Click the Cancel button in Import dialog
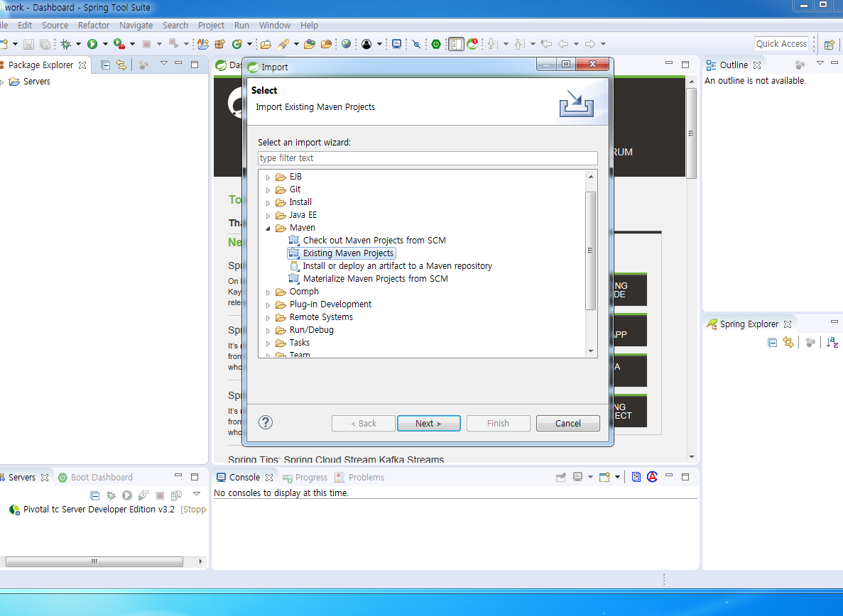Screen dimensions: 843x616 567,423
